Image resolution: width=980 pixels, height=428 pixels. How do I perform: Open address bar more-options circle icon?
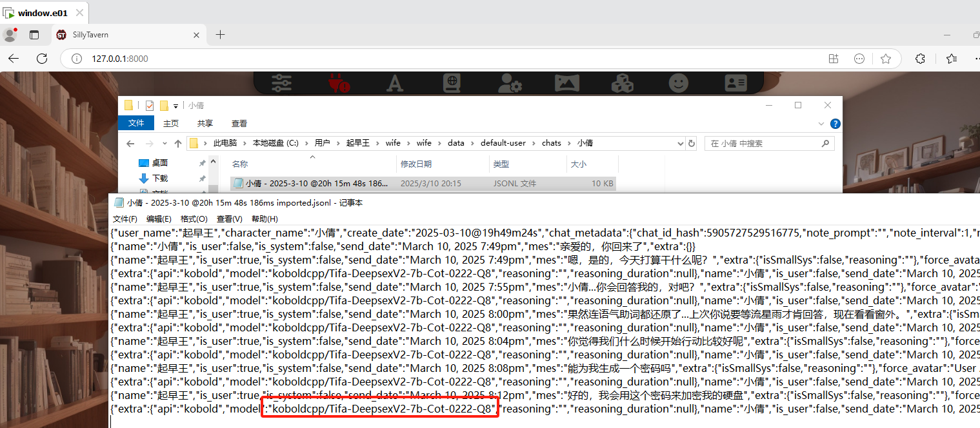point(859,59)
